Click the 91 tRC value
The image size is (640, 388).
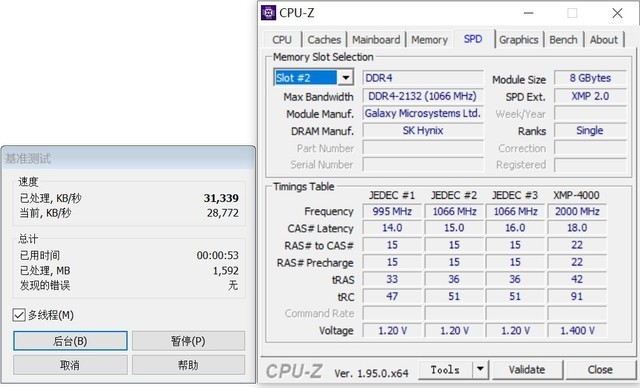[577, 296]
